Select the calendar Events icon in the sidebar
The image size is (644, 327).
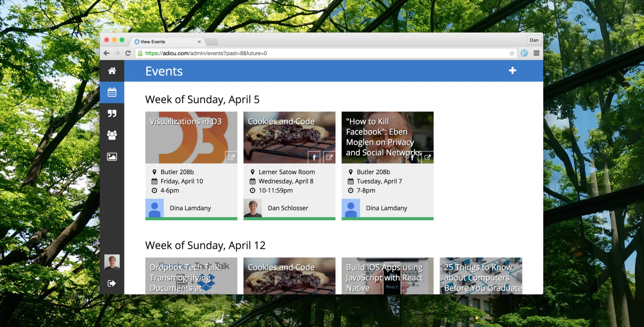112,92
